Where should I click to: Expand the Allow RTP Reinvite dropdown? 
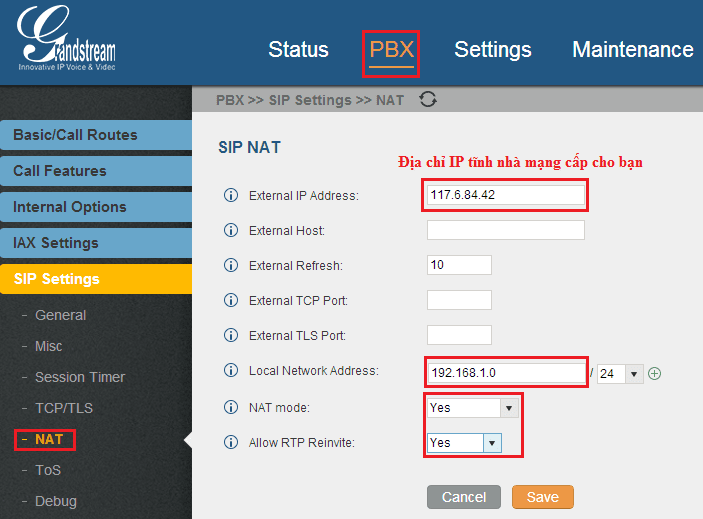464,443
